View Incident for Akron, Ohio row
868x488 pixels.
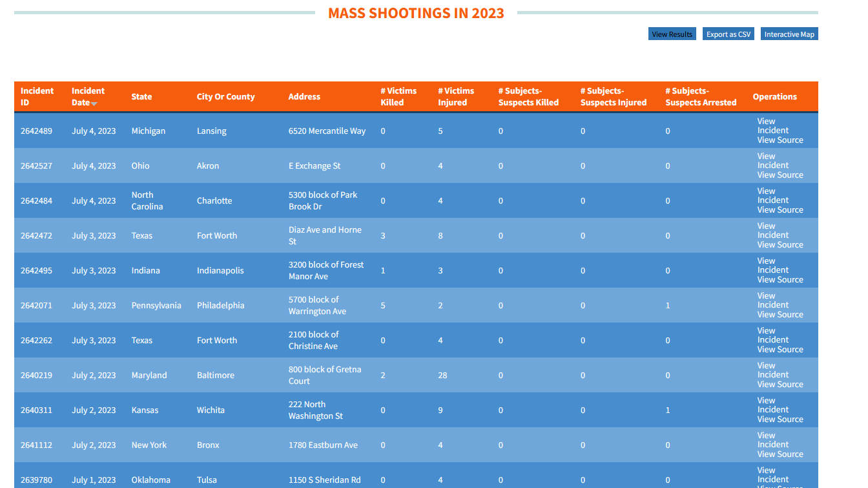[773, 160]
